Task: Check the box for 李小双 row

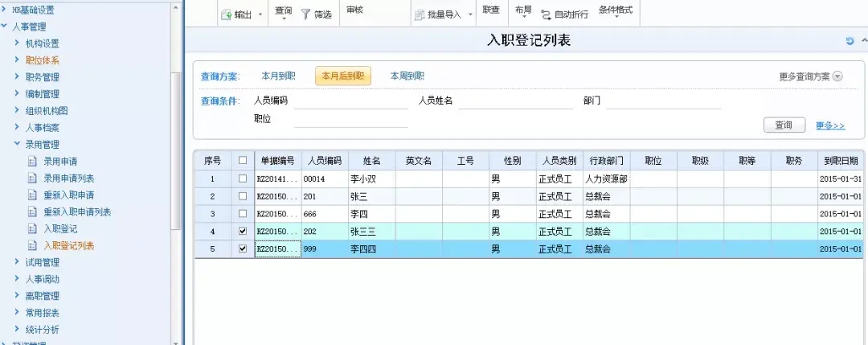Action: [243, 179]
